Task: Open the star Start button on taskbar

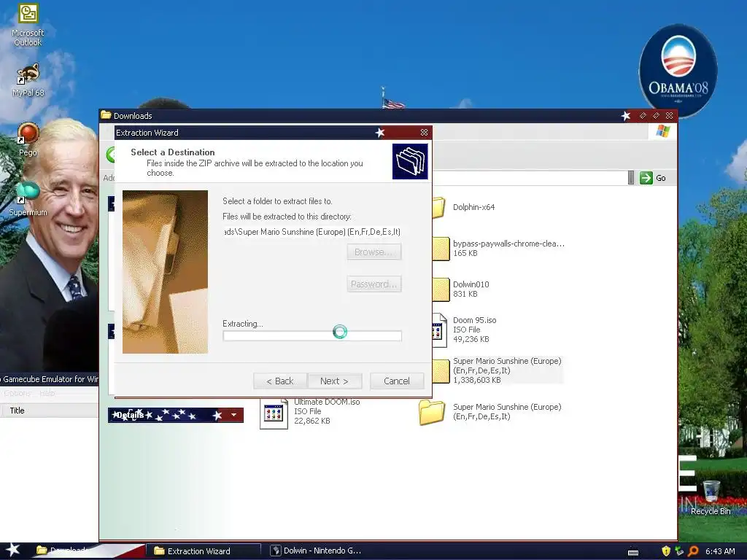Action: click(12, 551)
